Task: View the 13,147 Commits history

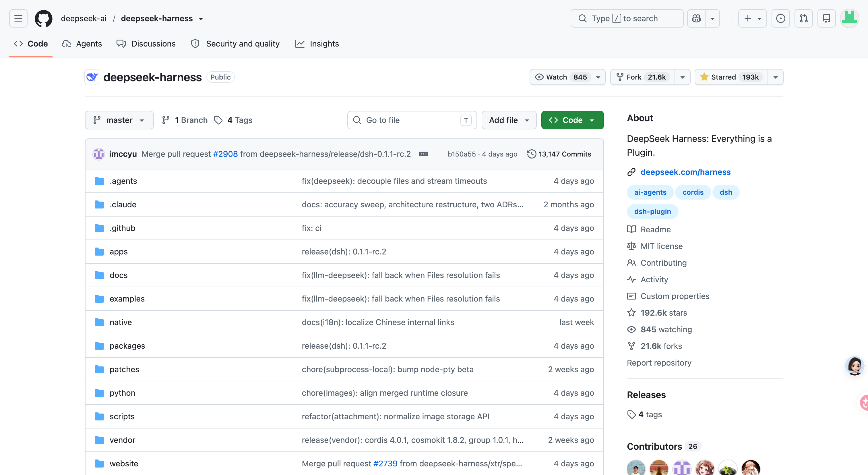Action: coord(559,154)
